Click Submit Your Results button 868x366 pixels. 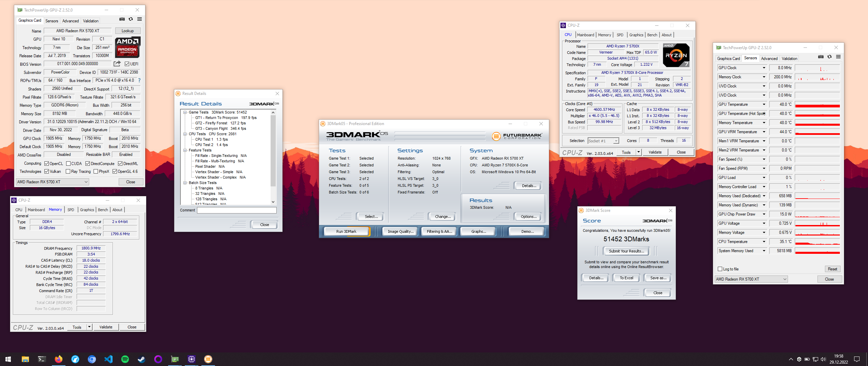pyautogui.click(x=626, y=251)
